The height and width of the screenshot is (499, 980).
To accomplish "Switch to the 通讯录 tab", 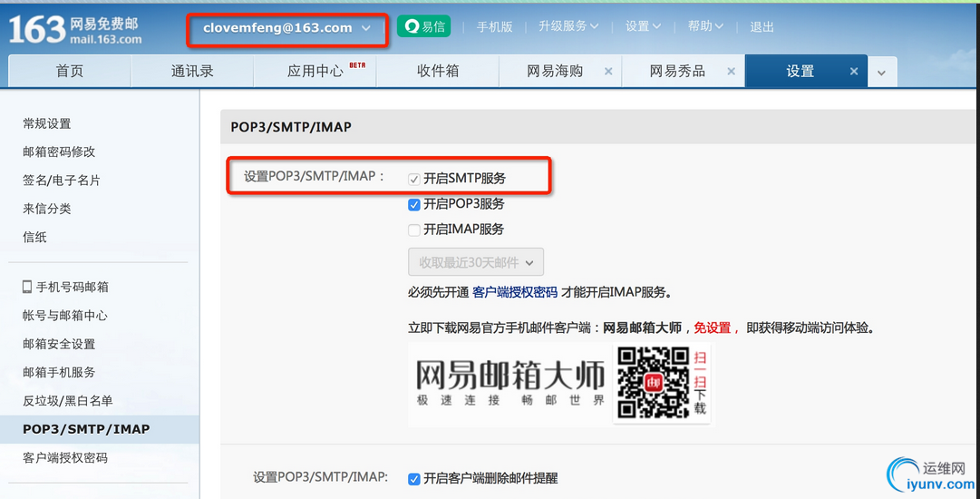I will point(192,72).
